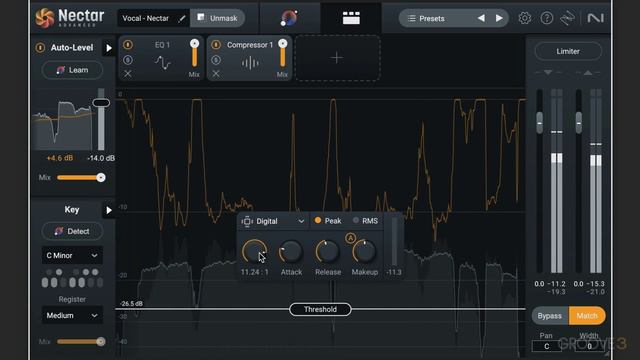The image size is (640, 360).
Task: Edit the Vocal - Nectar preset name pencil
Action: [182, 18]
